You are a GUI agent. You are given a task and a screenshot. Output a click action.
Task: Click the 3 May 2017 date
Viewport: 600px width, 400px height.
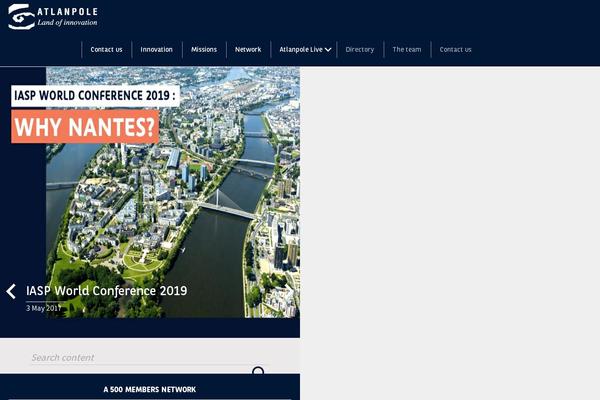[44, 308]
